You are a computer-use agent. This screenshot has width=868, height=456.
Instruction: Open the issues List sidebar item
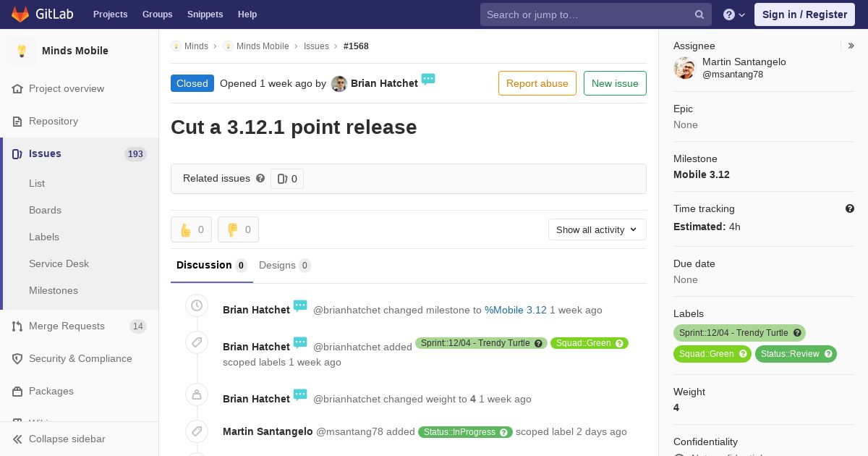click(37, 184)
